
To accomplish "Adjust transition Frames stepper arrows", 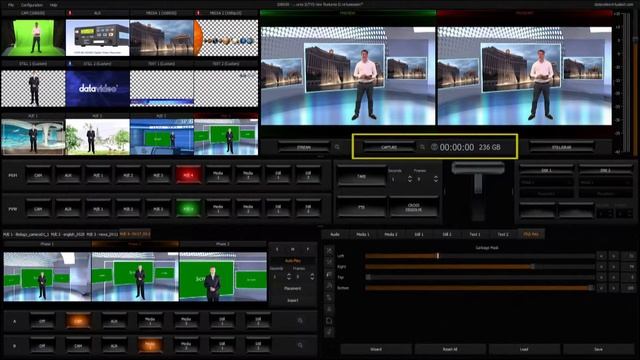I will point(436,179).
